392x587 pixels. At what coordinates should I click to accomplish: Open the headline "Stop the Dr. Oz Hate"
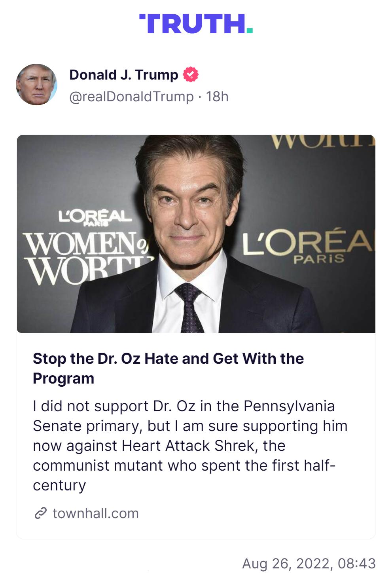click(168, 359)
